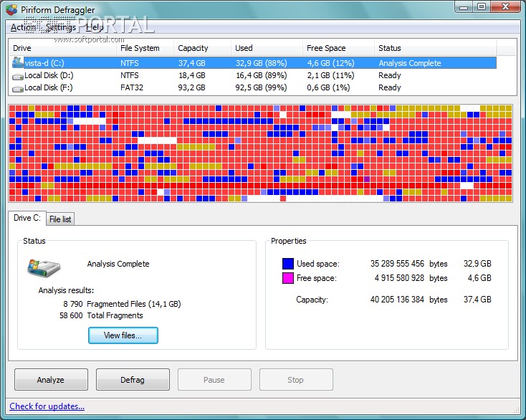Start defragmentation with the Defrag button
The image size is (526, 420).
click(133, 380)
